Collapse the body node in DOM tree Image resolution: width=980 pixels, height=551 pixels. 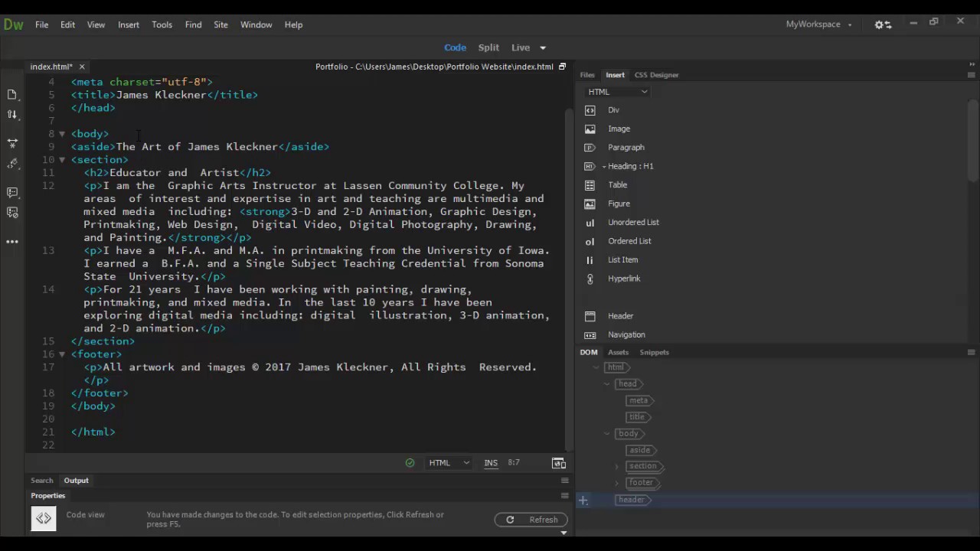pos(606,433)
